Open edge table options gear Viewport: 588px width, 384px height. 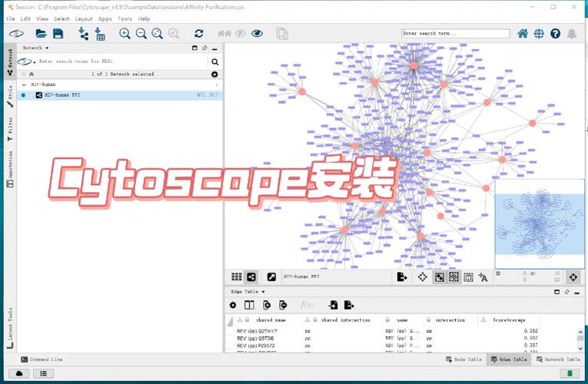(233, 306)
